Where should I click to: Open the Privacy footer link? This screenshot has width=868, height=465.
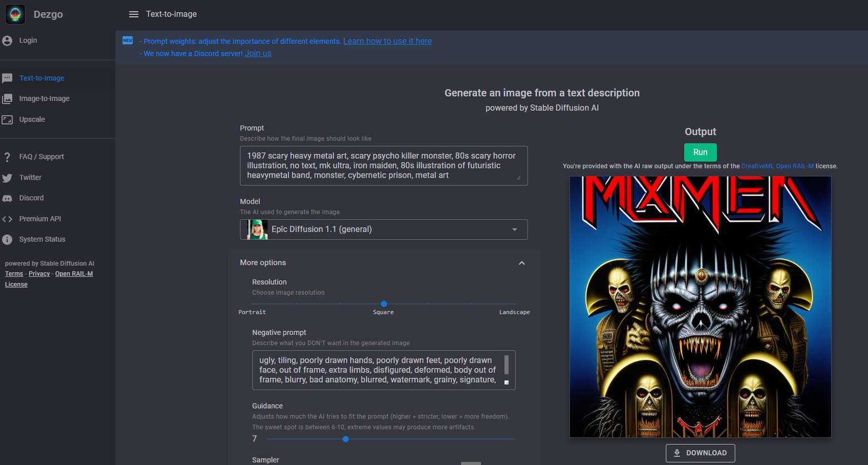pyautogui.click(x=39, y=274)
